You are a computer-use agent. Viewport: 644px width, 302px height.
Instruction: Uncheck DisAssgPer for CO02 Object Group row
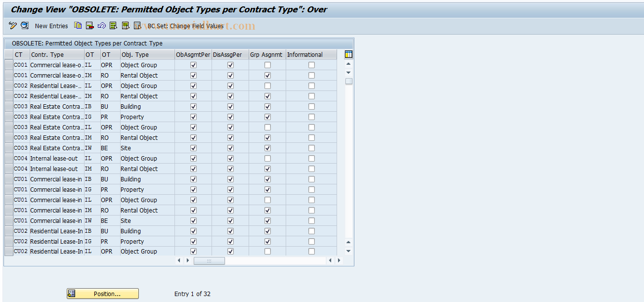click(230, 86)
